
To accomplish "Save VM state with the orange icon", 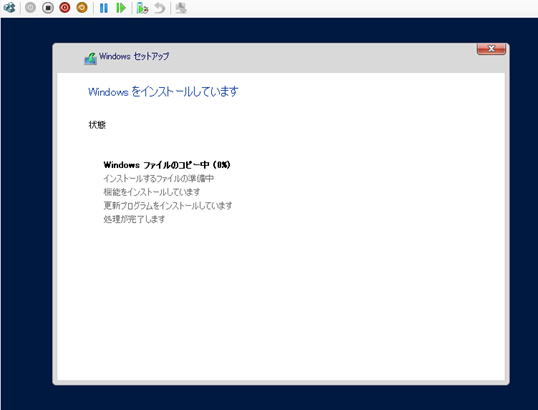I will pyautogui.click(x=82, y=8).
